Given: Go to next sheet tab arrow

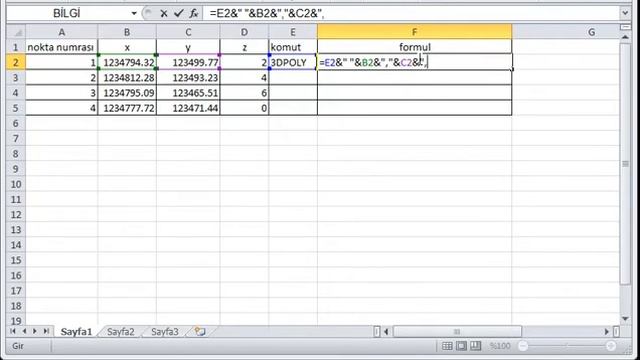Looking at the screenshot, I should pos(35,331).
